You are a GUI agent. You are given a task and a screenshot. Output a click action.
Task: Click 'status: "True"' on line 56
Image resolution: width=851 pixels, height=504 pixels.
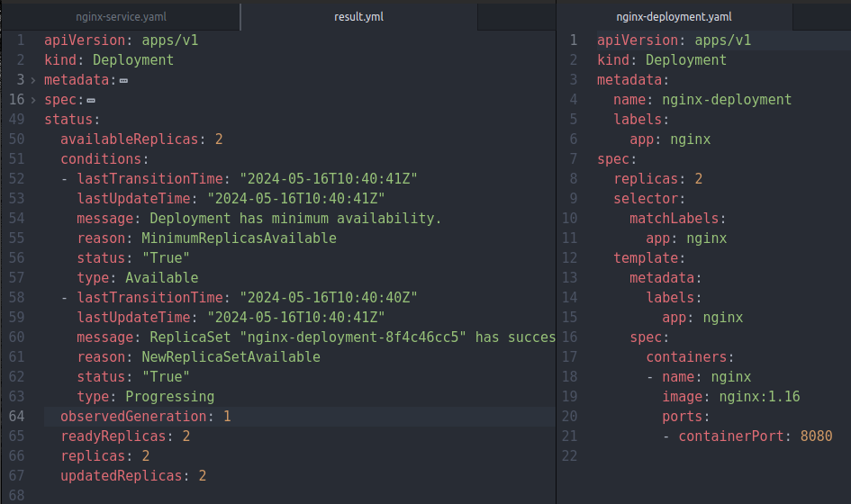point(133,257)
